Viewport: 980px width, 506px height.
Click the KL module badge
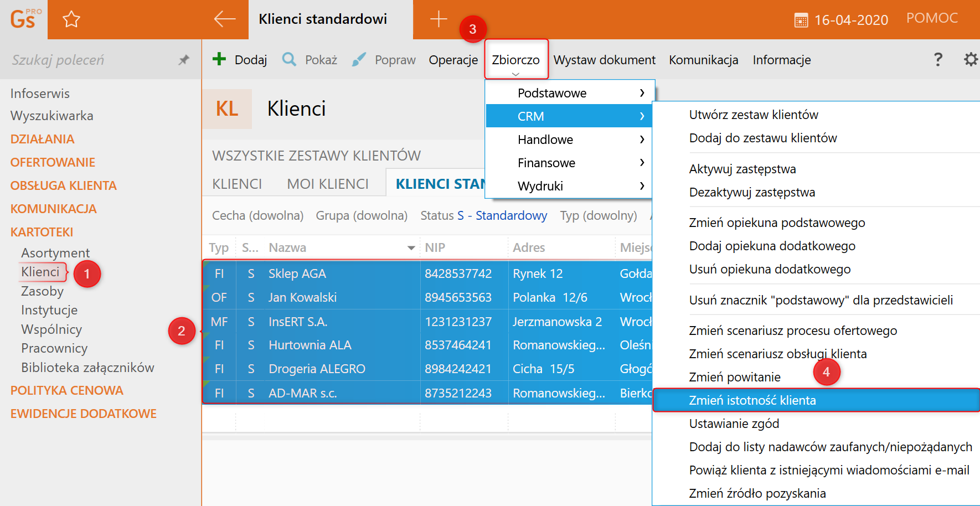coord(227,109)
